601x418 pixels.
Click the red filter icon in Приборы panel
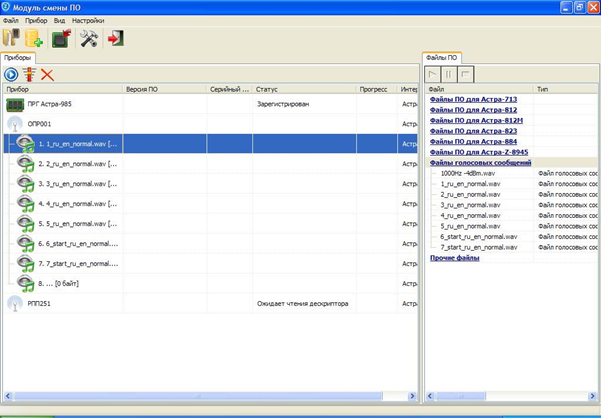29,74
